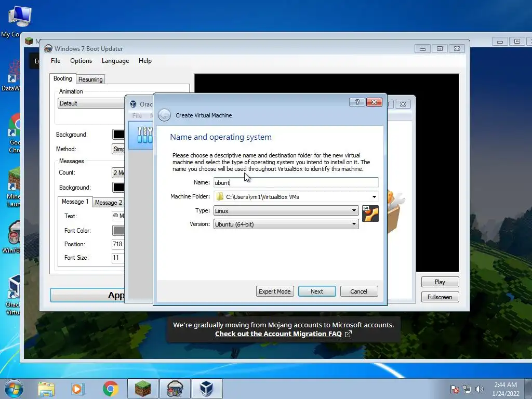Viewport: 532px width, 399px height.
Task: Switch to Minecraft Launcher in the taskbar
Action: coord(143,389)
